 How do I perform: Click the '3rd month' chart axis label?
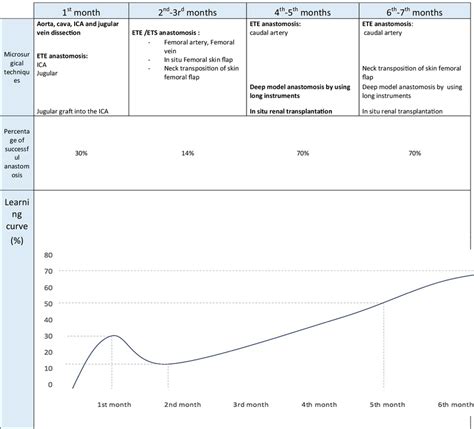(251, 405)
